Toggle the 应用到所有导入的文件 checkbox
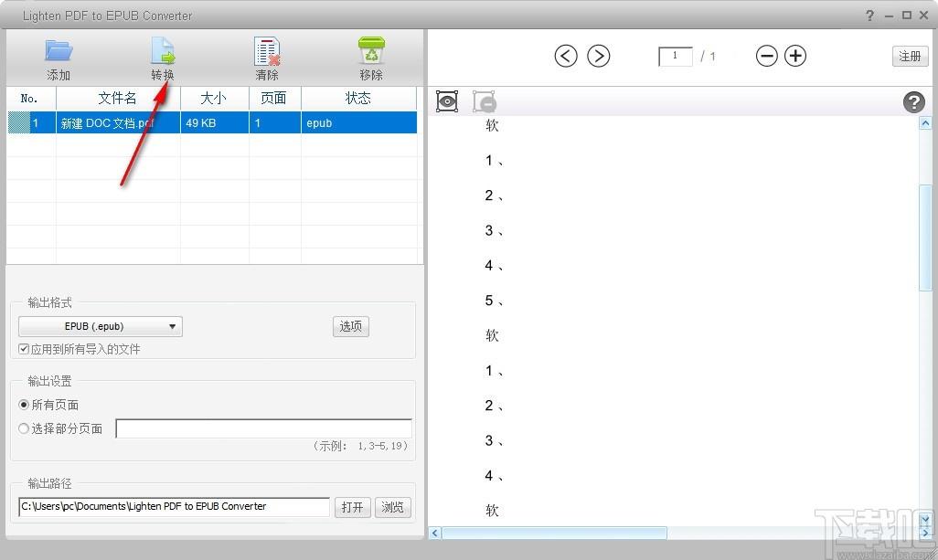Image resolution: width=938 pixels, height=560 pixels. tap(24, 349)
